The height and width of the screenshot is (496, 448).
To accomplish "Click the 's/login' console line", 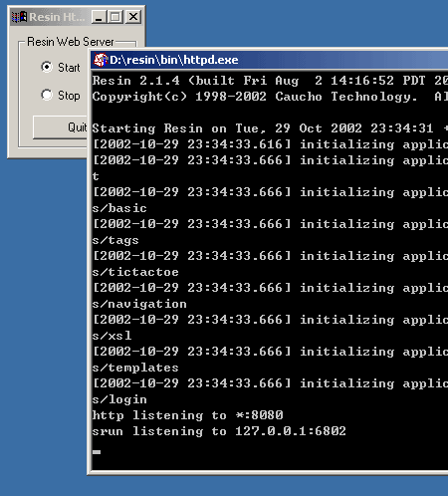I will pos(119,399).
